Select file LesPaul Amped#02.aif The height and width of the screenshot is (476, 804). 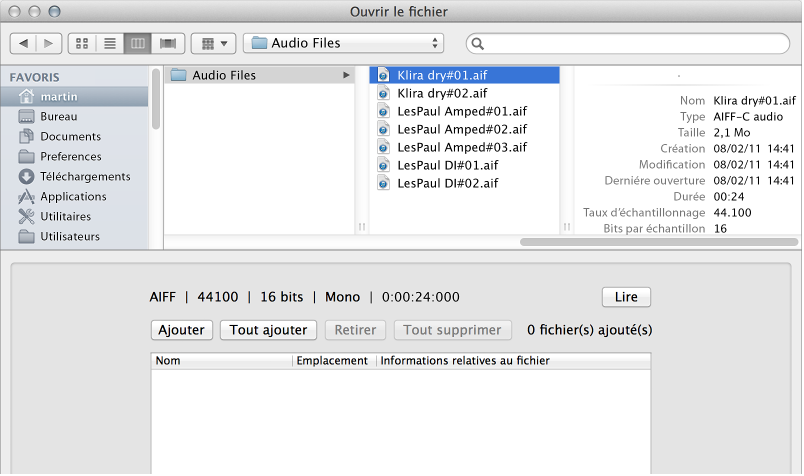tap(465, 129)
